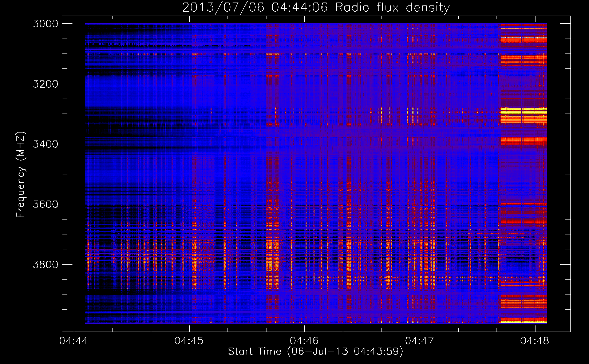
Task: Click the 04:44 time tick label
Action: (74, 341)
